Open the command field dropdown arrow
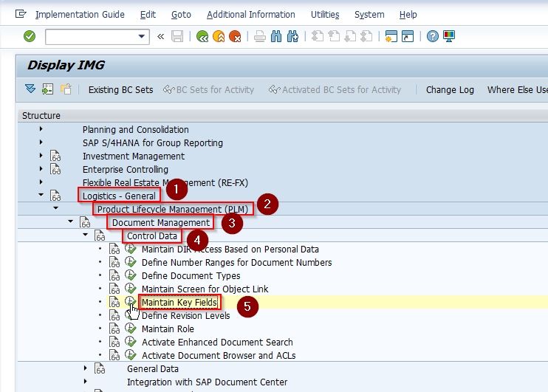Screen dimensions: 548x392 [142, 36]
